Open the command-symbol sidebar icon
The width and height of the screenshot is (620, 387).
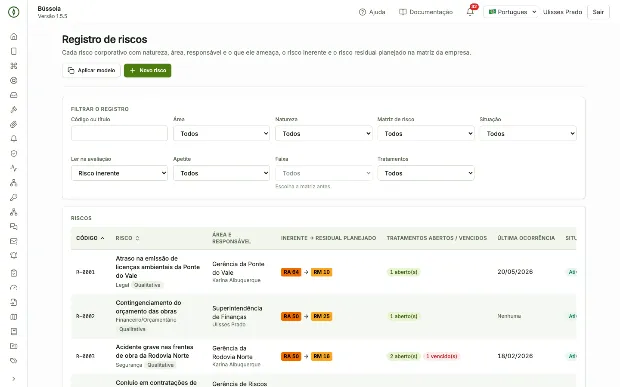[13, 66]
